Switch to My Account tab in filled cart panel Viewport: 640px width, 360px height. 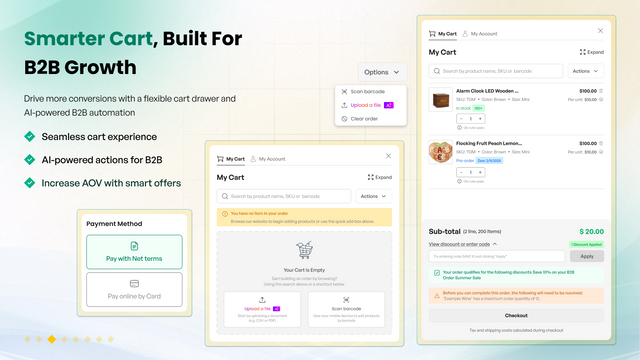(480, 34)
